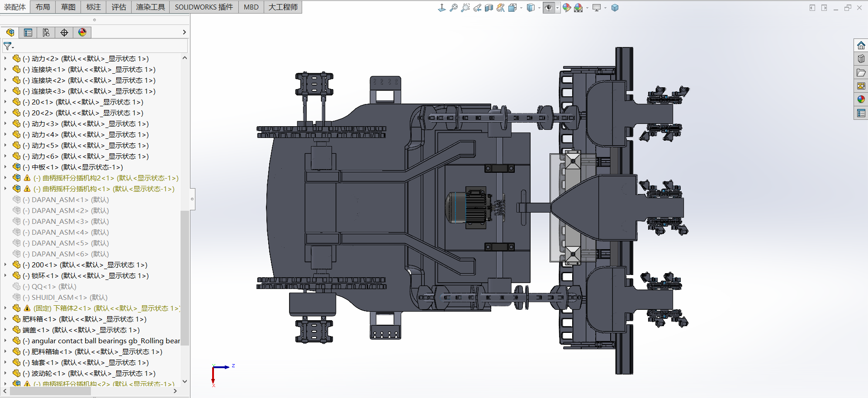Expand the 肥料箱<1> tree node
This screenshot has width=868, height=398.
click(5, 319)
